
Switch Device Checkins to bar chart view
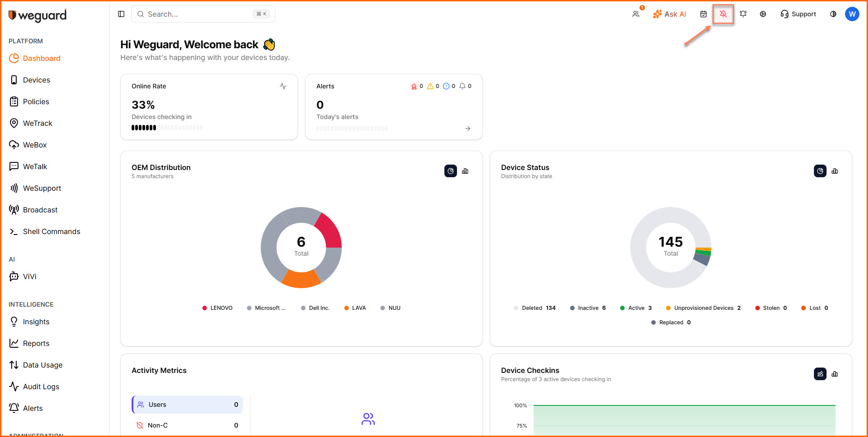point(835,374)
